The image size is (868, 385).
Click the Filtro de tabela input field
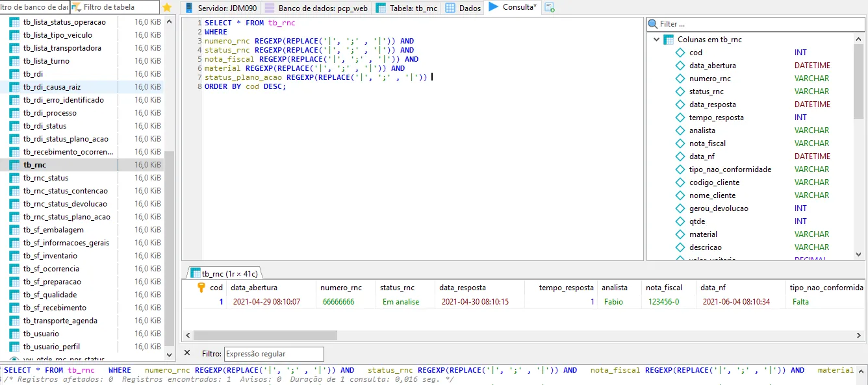point(114,7)
